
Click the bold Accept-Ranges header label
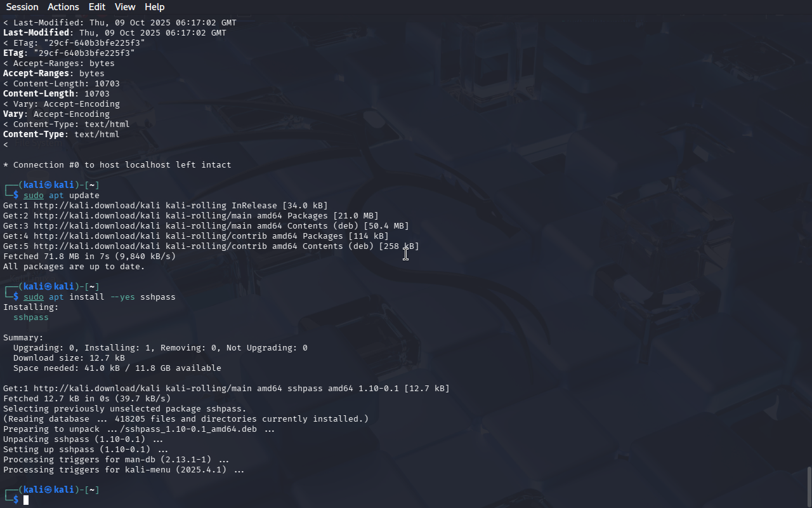[36, 74]
